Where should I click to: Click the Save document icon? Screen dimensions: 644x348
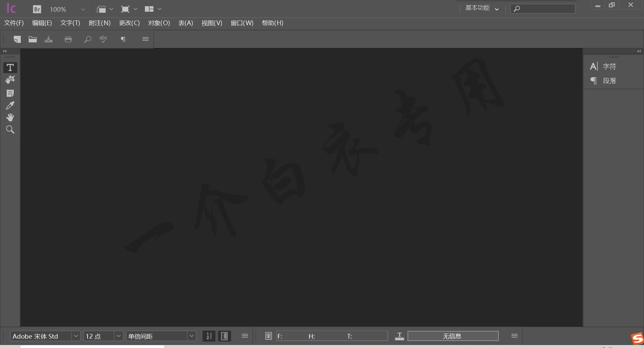point(49,39)
